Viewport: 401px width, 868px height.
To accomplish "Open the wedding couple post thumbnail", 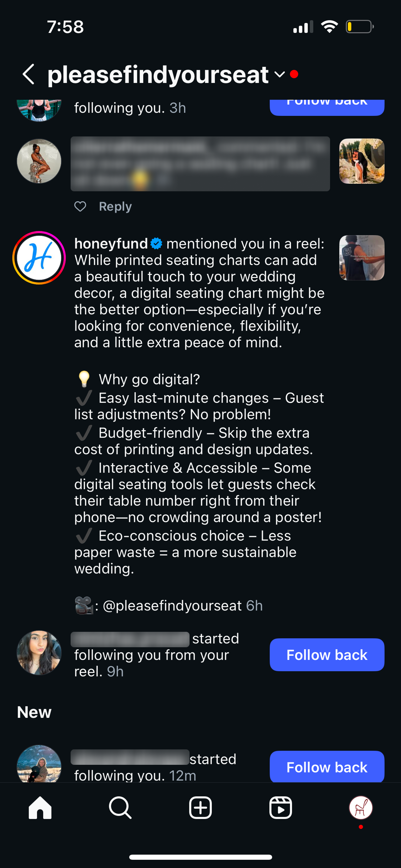I will tap(362, 161).
